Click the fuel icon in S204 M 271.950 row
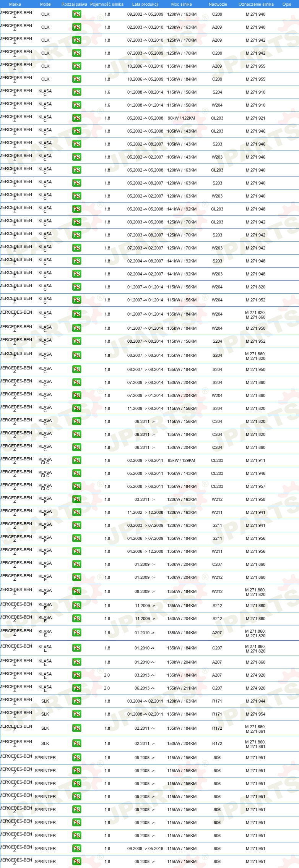 (76, 370)
